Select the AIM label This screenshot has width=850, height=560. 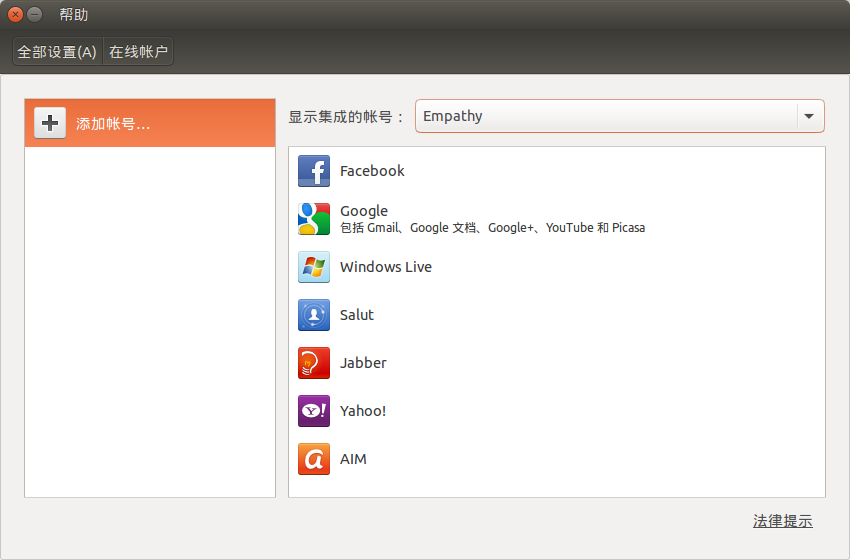coord(353,459)
